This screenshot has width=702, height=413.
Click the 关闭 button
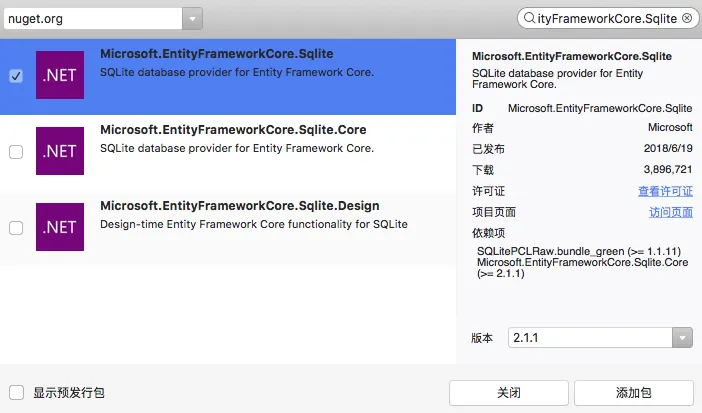508,393
